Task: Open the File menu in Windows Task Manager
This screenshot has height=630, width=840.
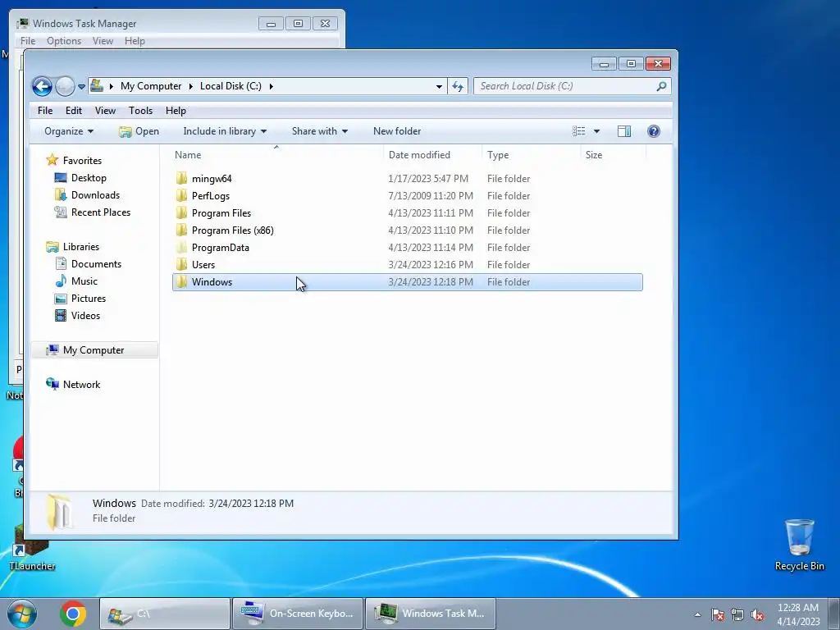Action: (28, 41)
